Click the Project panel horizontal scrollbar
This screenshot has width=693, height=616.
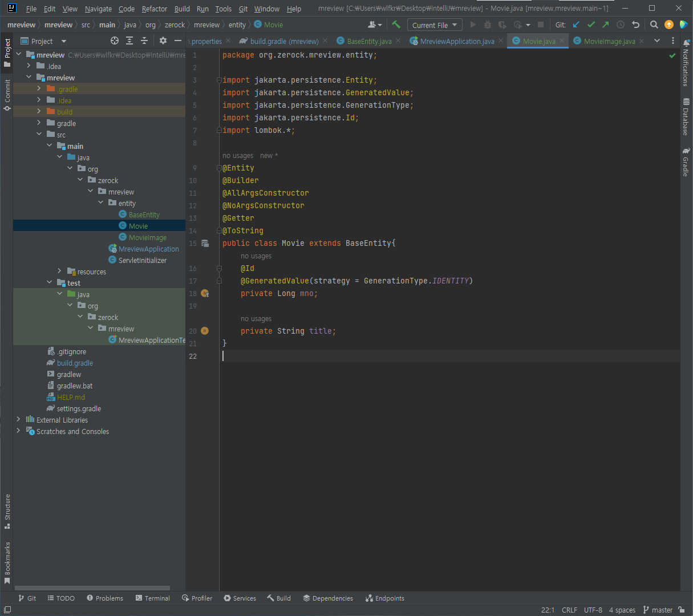(x=92, y=588)
